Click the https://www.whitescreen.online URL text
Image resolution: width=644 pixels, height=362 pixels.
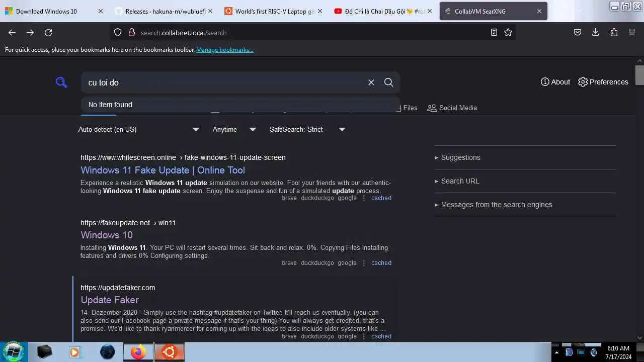pyautogui.click(x=128, y=157)
